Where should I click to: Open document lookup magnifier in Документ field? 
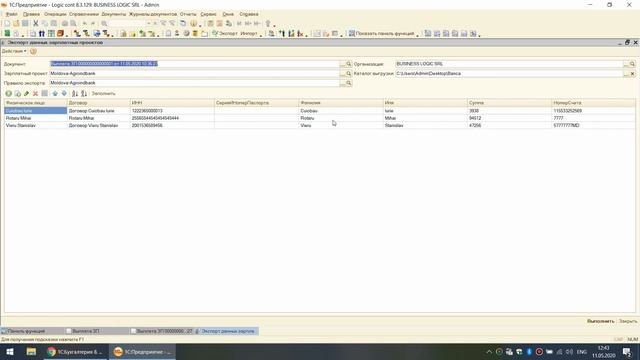click(349, 64)
